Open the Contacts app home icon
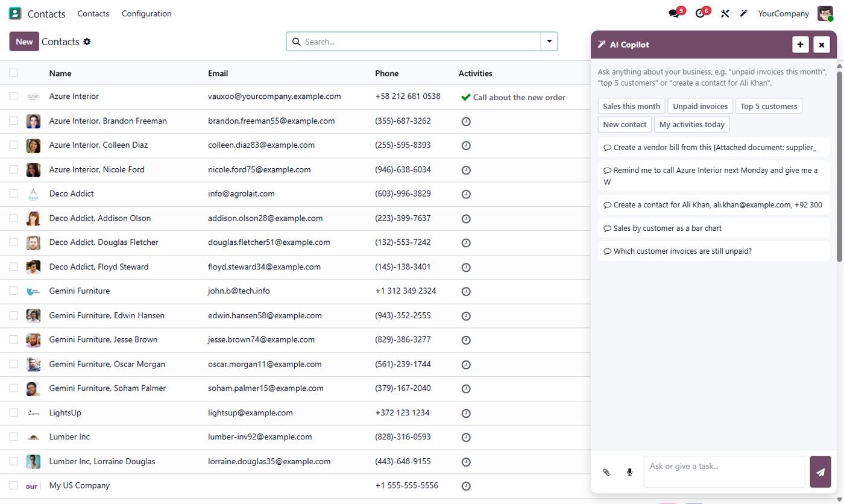This screenshot has width=844, height=504. tap(15, 13)
